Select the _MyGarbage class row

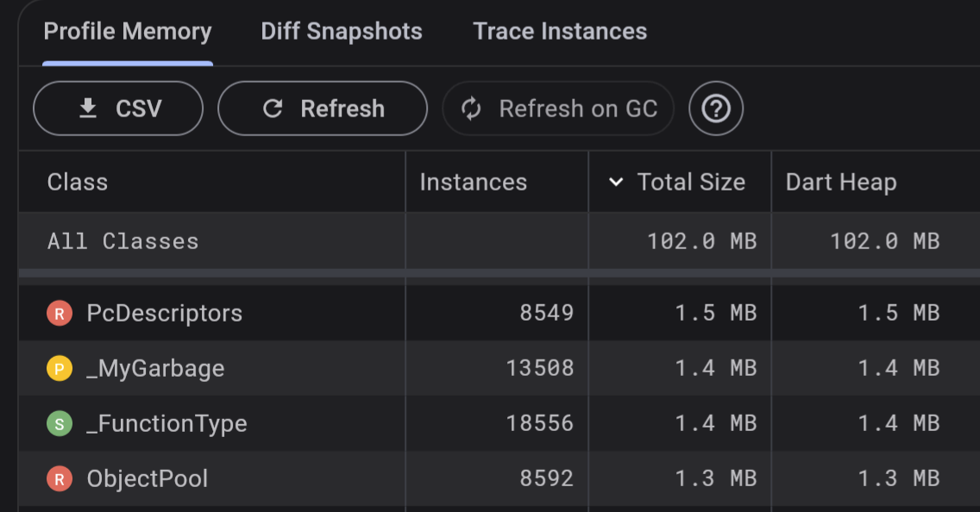[155, 369]
